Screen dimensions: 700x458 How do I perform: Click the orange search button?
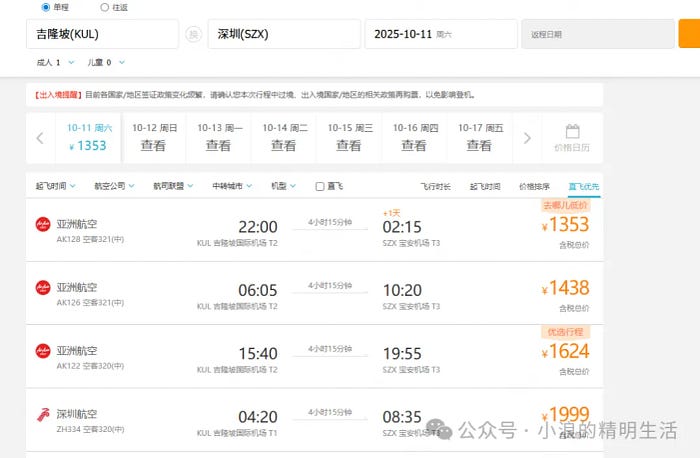click(x=689, y=33)
